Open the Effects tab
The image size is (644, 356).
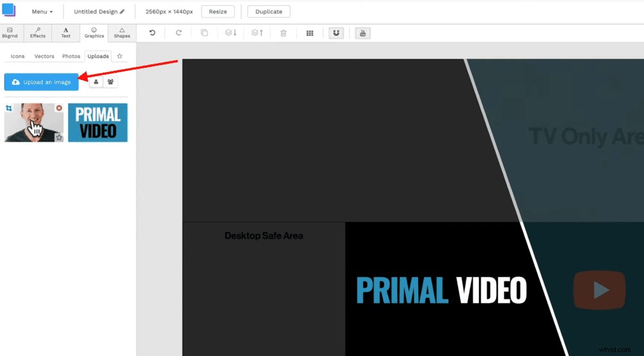(x=38, y=33)
